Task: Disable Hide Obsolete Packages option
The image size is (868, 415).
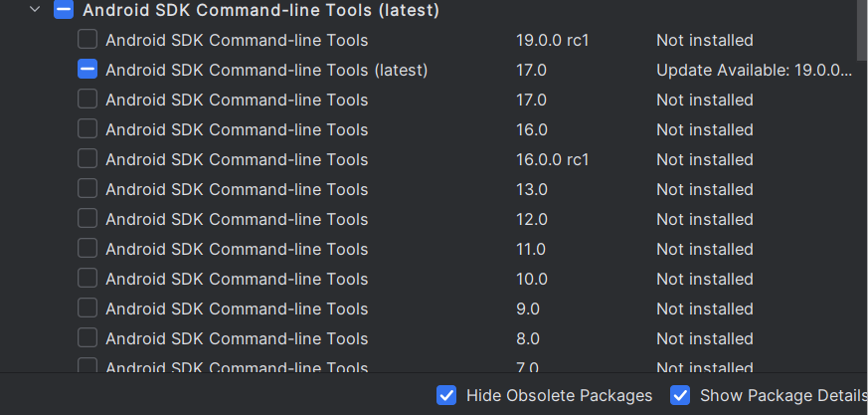Action: (x=446, y=395)
